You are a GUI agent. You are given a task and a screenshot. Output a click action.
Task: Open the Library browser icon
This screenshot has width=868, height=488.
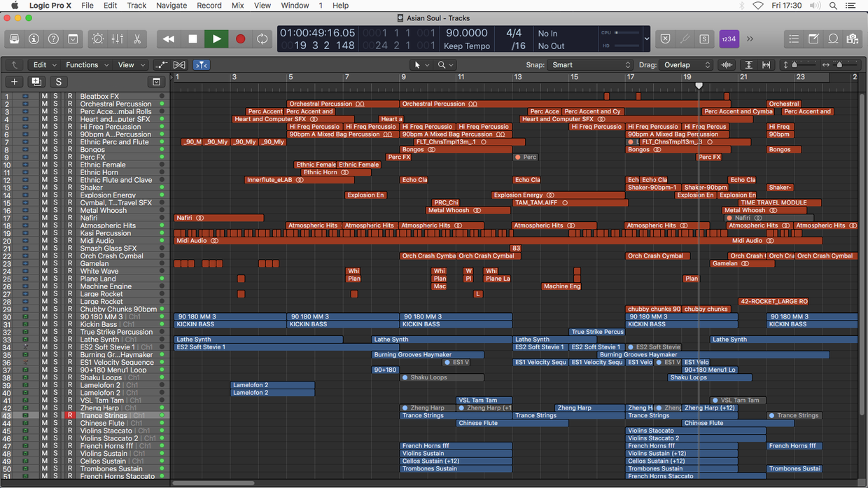(14, 40)
